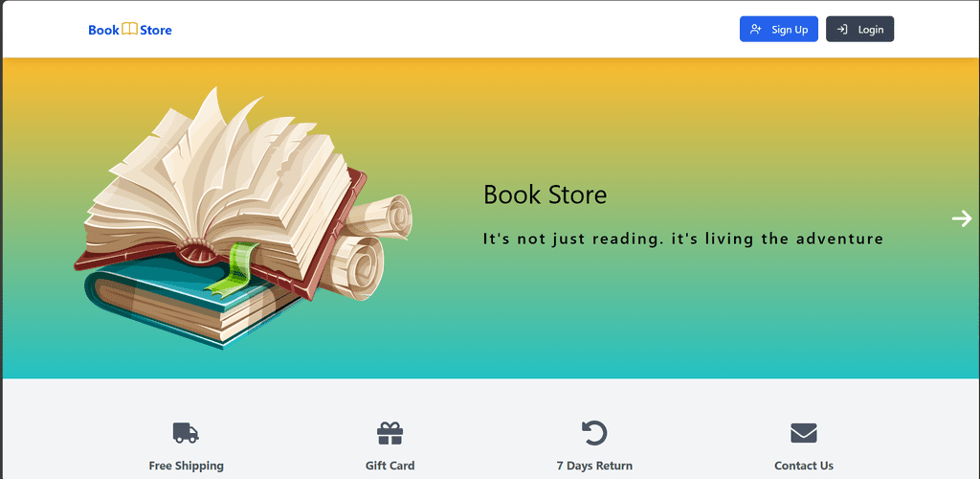The height and width of the screenshot is (479, 980).
Task: Click the "Book" word in the logo
Action: pos(103,30)
